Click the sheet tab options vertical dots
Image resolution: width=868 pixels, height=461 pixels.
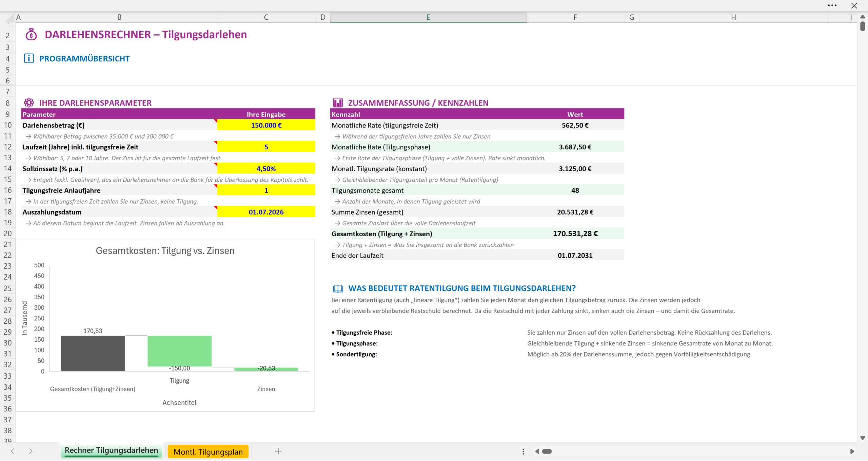tap(523, 452)
